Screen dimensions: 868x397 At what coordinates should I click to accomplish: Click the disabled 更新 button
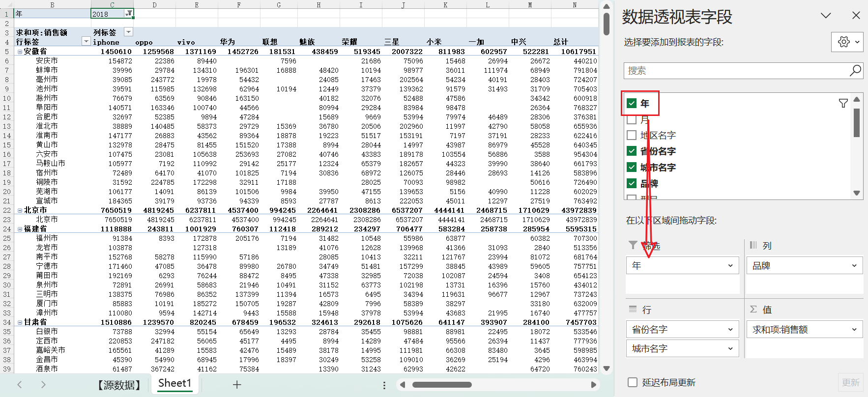click(851, 382)
